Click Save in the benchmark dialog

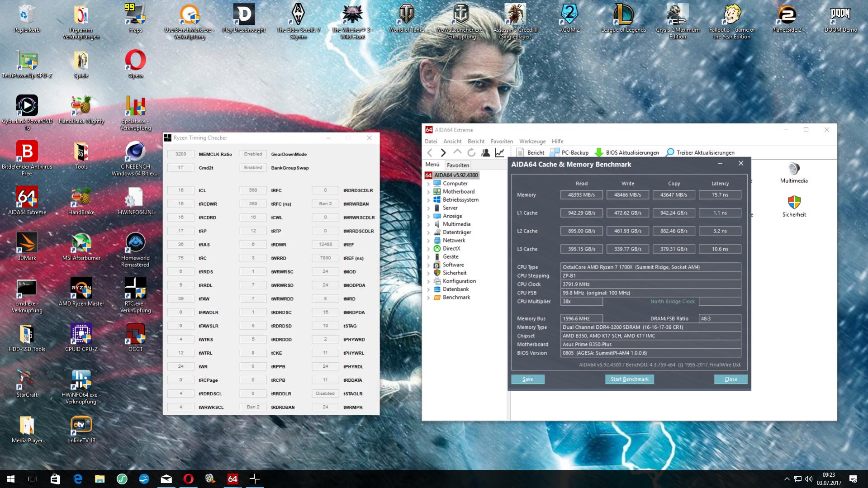(x=528, y=379)
